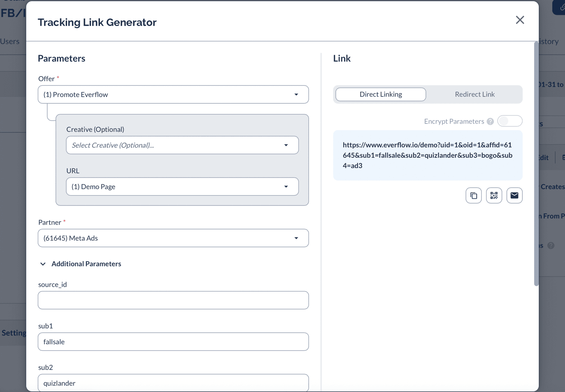Toggle the Encrypt Parameters switch
This screenshot has width=565, height=392.
[510, 121]
